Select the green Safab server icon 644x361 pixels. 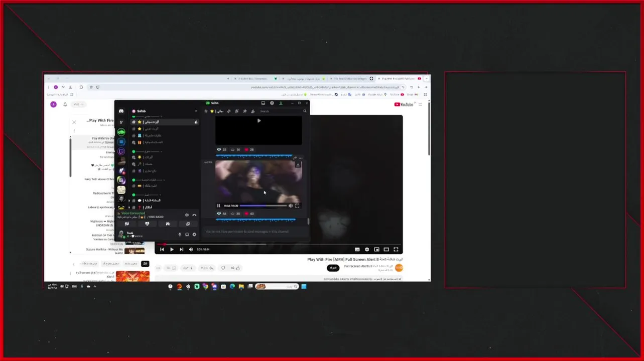[121, 132]
